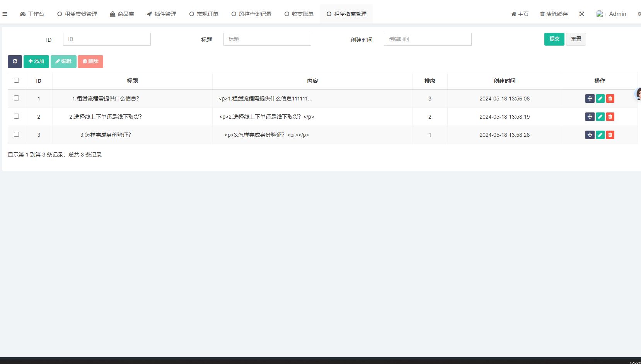Click the drag-sort icon for row 1
641x364 pixels.
point(590,99)
